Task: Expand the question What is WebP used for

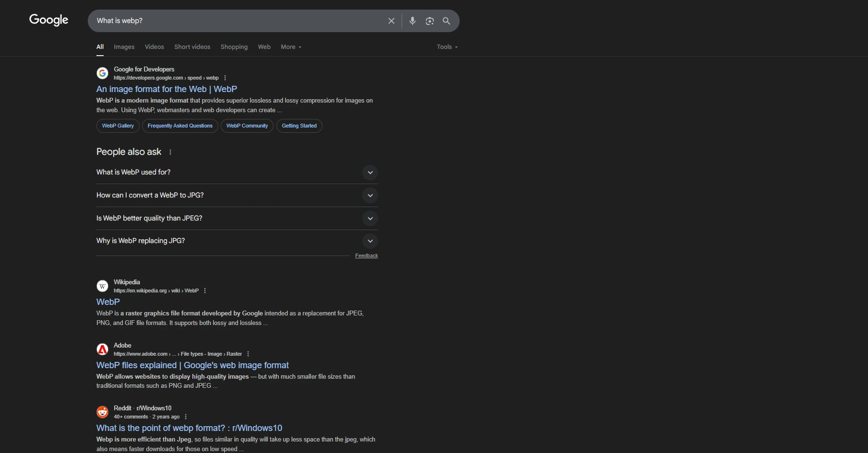Action: (370, 172)
